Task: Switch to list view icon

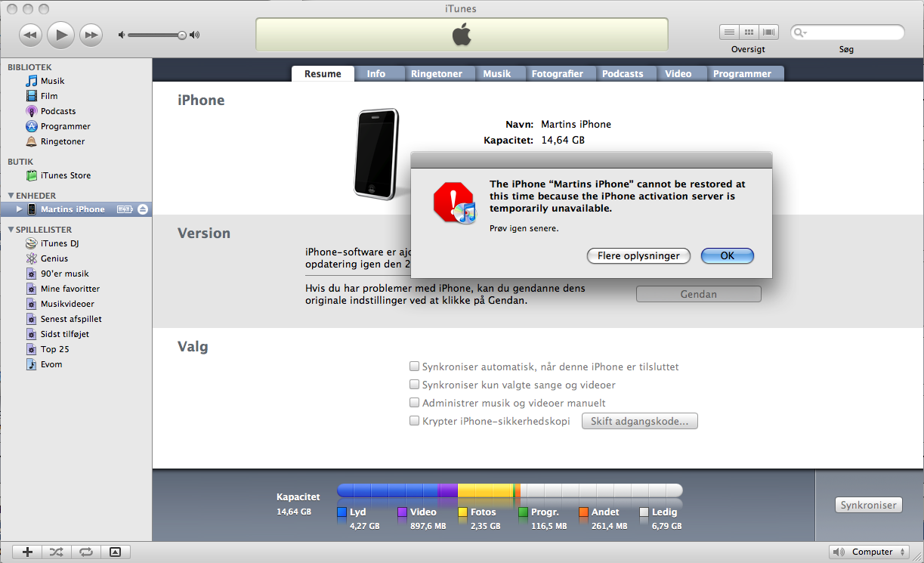Action: click(x=729, y=32)
